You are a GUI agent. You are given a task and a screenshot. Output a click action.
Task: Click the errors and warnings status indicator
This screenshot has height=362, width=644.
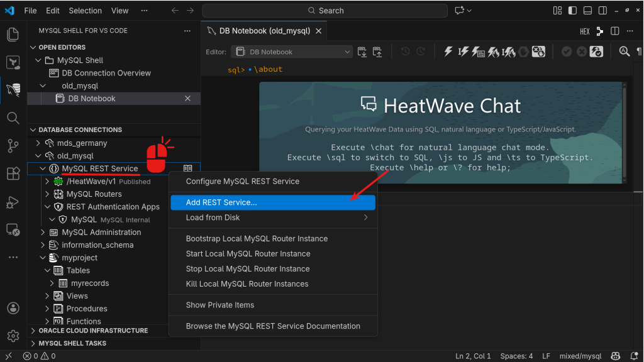tap(40, 356)
